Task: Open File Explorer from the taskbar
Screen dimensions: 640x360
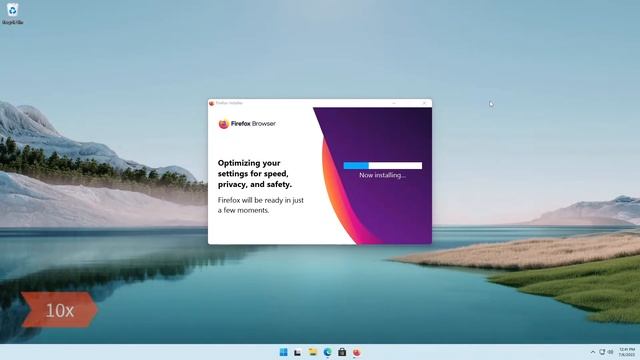Action: pos(313,352)
